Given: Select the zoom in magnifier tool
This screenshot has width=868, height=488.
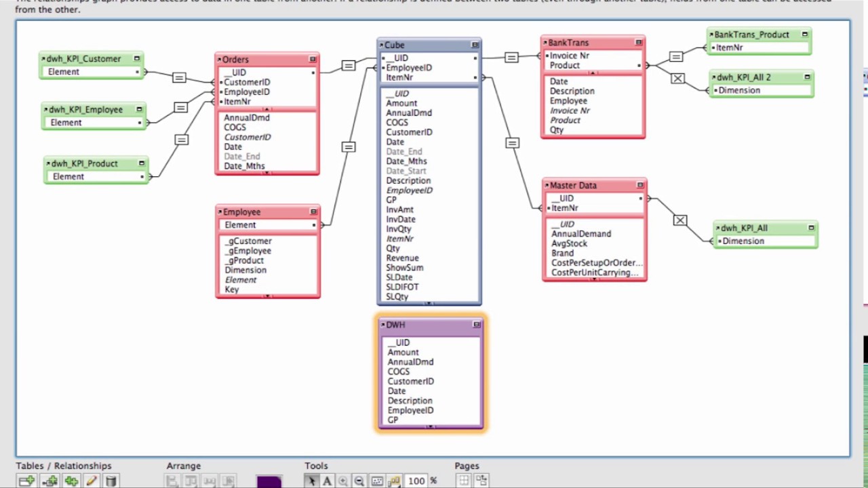Looking at the screenshot, I should click(x=343, y=481).
